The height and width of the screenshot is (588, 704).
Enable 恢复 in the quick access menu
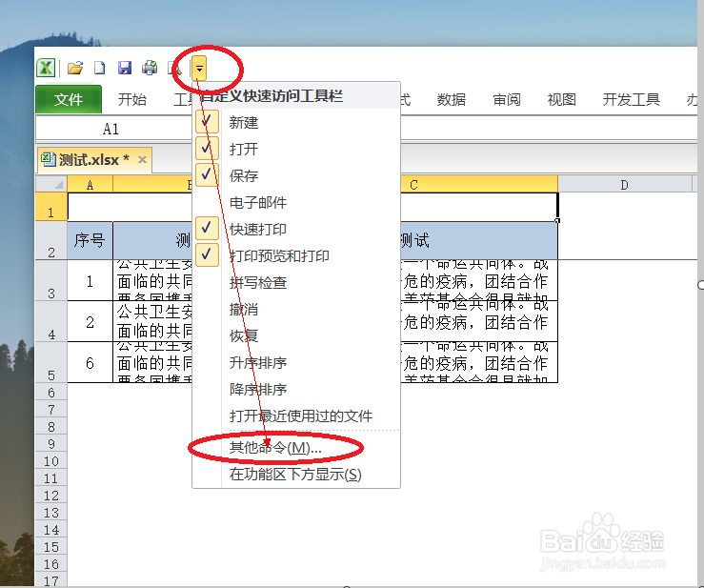(x=296, y=335)
